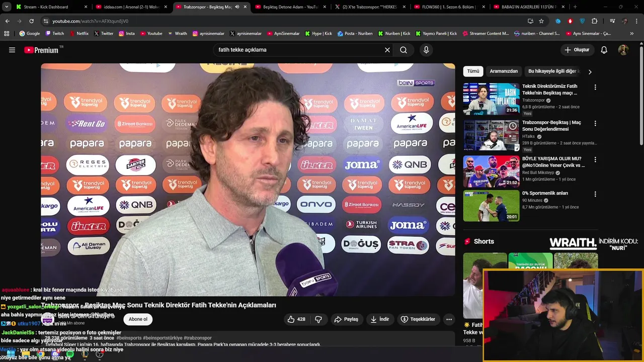The image size is (644, 362).
Task: Open '0% Sportmenlik anları' title link
Action: (x=545, y=193)
